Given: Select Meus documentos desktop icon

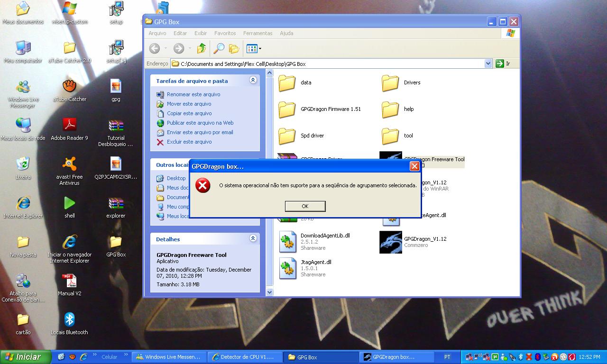Looking at the screenshot, I should point(23,13).
